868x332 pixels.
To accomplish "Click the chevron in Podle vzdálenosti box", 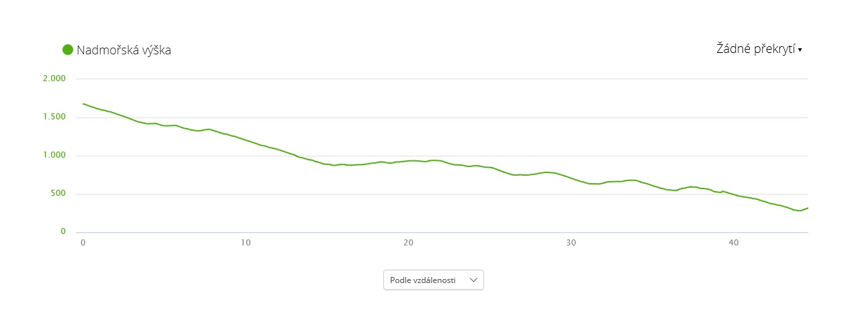I will click(474, 280).
